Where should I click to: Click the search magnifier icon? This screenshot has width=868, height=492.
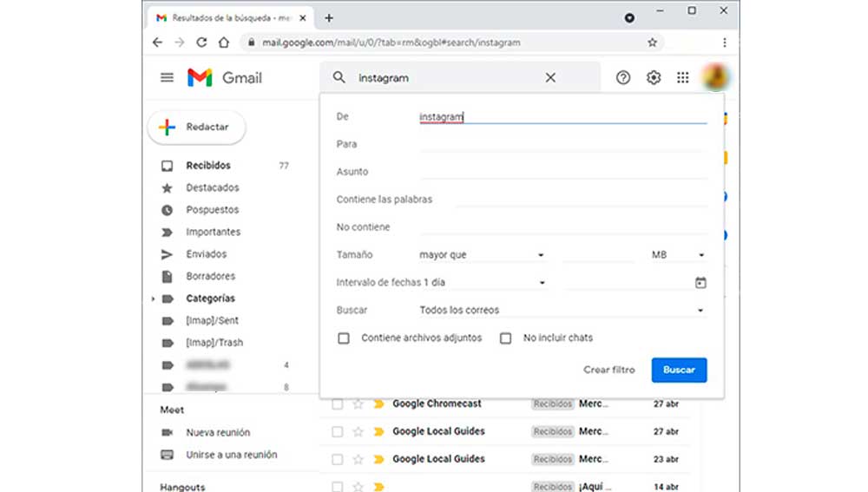pos(339,77)
